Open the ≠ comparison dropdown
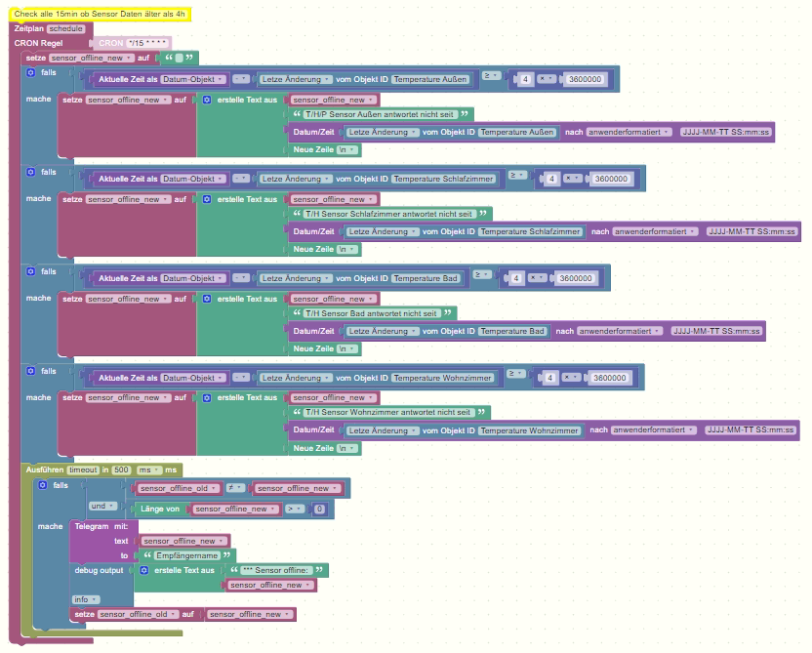 tap(234, 488)
